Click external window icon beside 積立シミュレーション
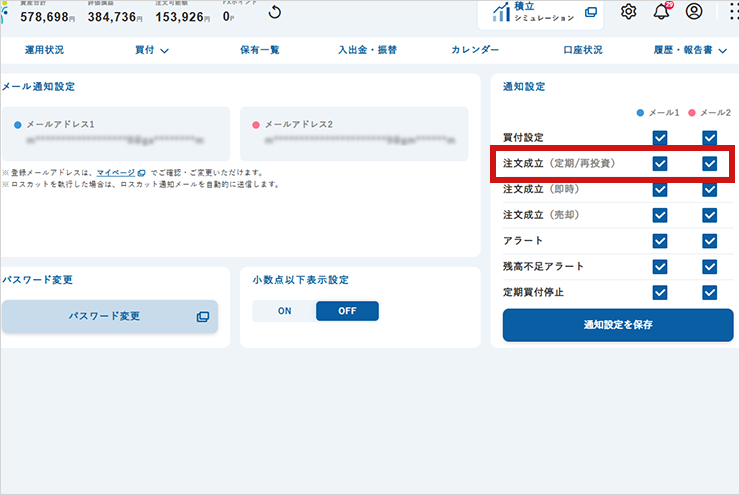This screenshot has width=740, height=495. click(x=590, y=12)
